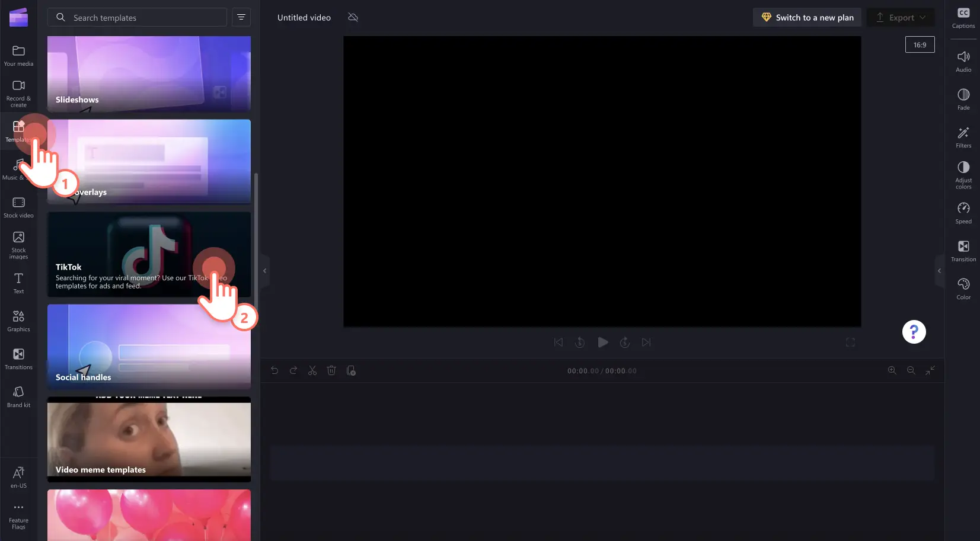Screen dimensions: 980x541
Task: Open the Stock video sidebar tab
Action: tap(18, 207)
